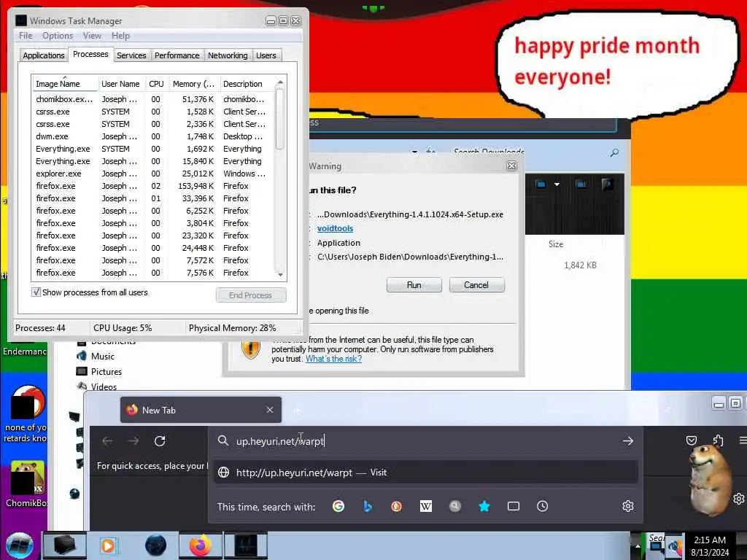747x560 pixels.
Task: Open Music in Explorer sidebar
Action: [96, 356]
